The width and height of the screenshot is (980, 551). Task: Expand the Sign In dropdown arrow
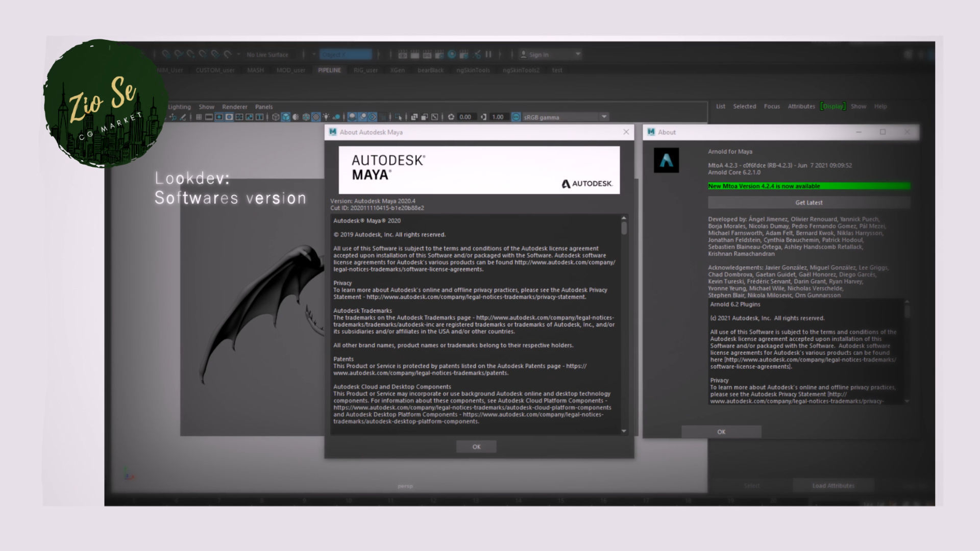(x=578, y=54)
